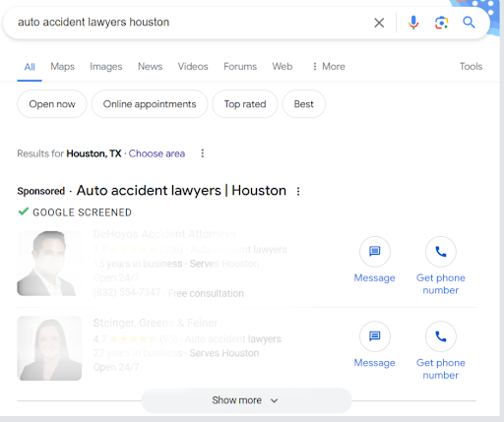Viewport: 504px width, 422px height.
Task: Switch to the Images tab
Action: [x=106, y=67]
